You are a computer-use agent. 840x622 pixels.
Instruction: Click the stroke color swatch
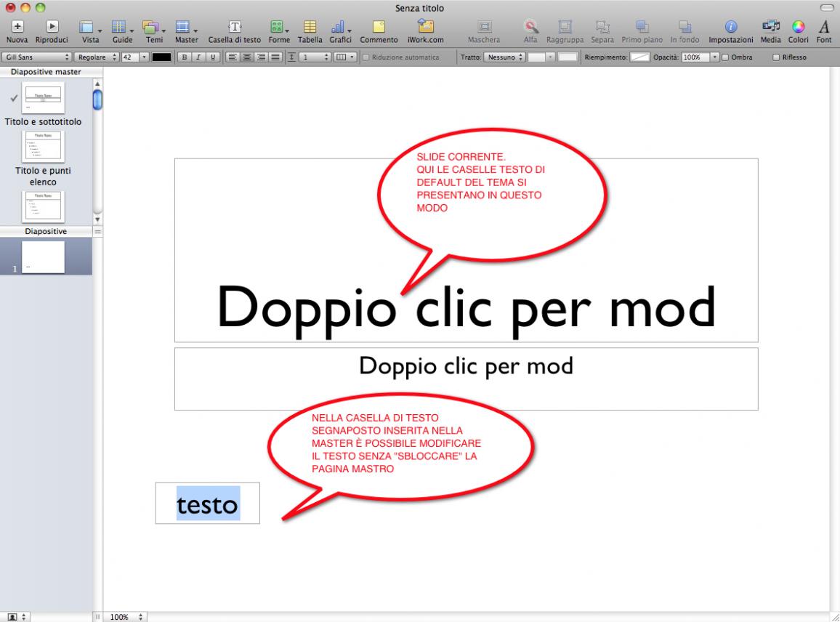coord(568,57)
